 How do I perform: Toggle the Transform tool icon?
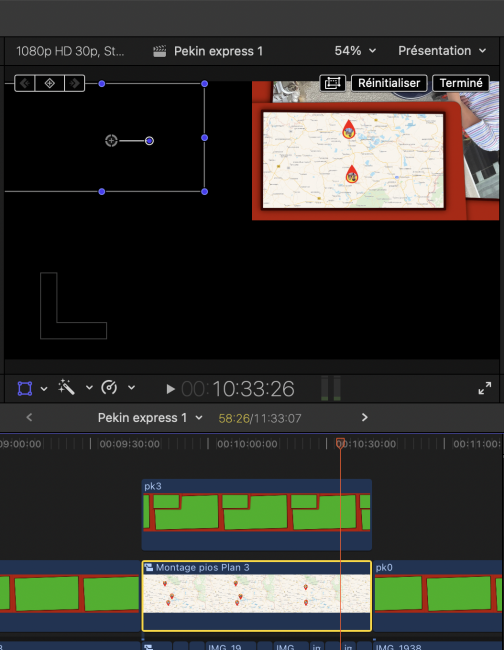[x=25, y=388]
